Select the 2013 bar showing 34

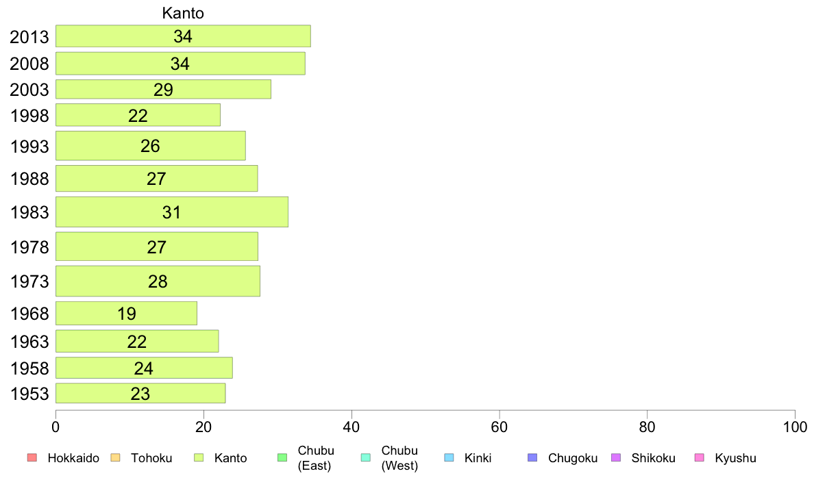coord(183,36)
